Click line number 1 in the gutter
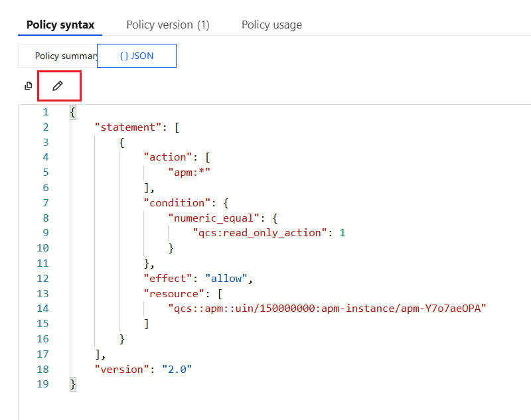Viewport: 531px width, 420px height. point(45,112)
